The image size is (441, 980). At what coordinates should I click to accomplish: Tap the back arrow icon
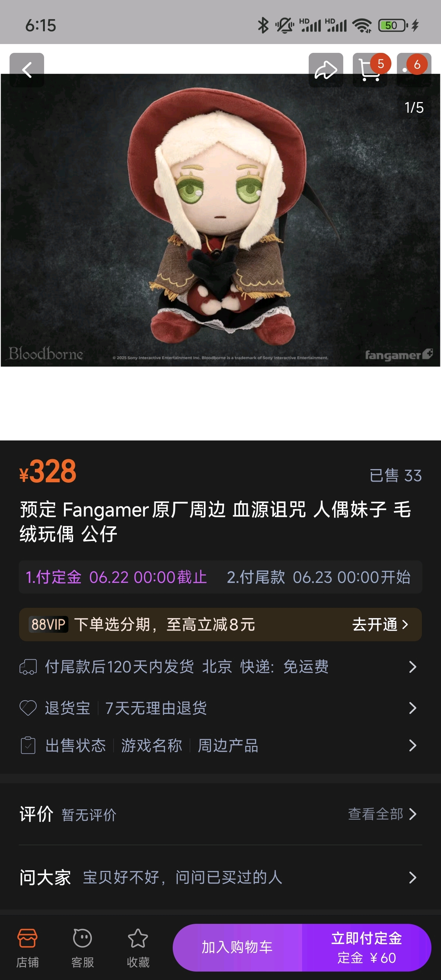(x=27, y=70)
